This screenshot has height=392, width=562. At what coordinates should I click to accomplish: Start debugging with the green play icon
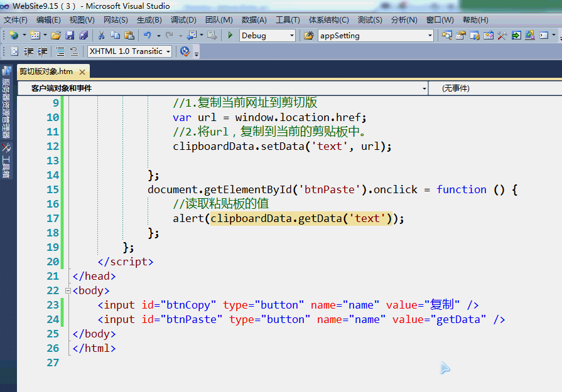230,36
